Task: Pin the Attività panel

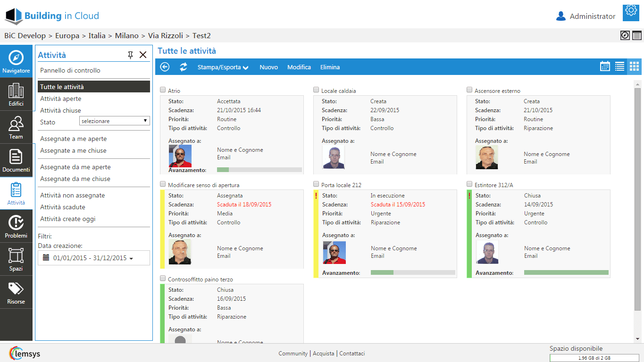Action: (131, 55)
